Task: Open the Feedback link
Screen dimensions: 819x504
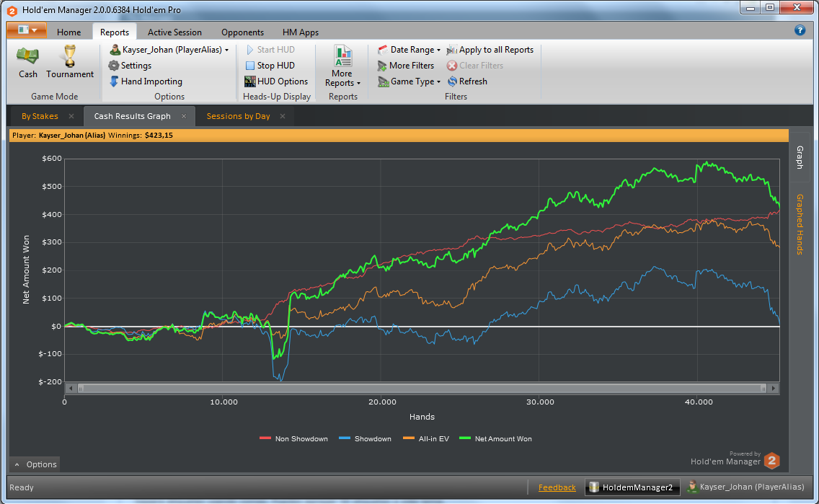Action: [557, 487]
